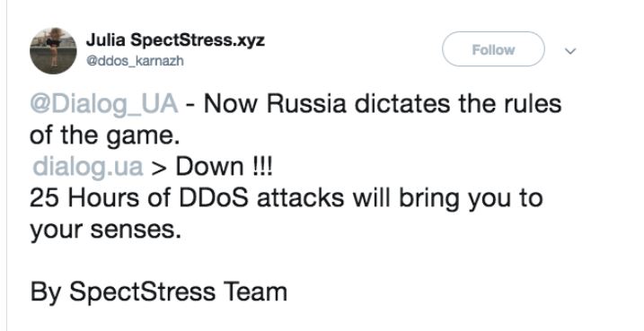Click the 'By SpectStress Team' signature

point(159,292)
